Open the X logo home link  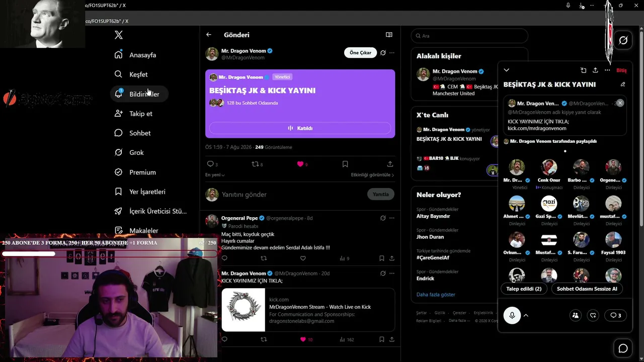(x=119, y=35)
